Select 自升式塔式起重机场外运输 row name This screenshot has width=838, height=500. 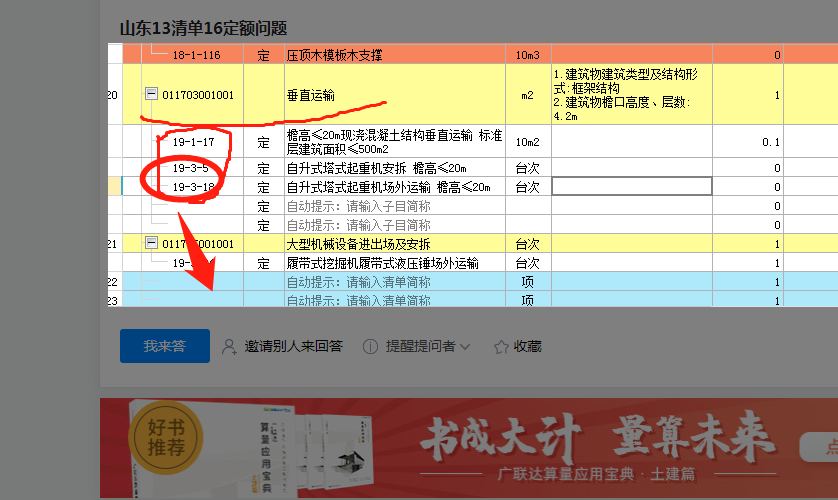[x=395, y=187]
